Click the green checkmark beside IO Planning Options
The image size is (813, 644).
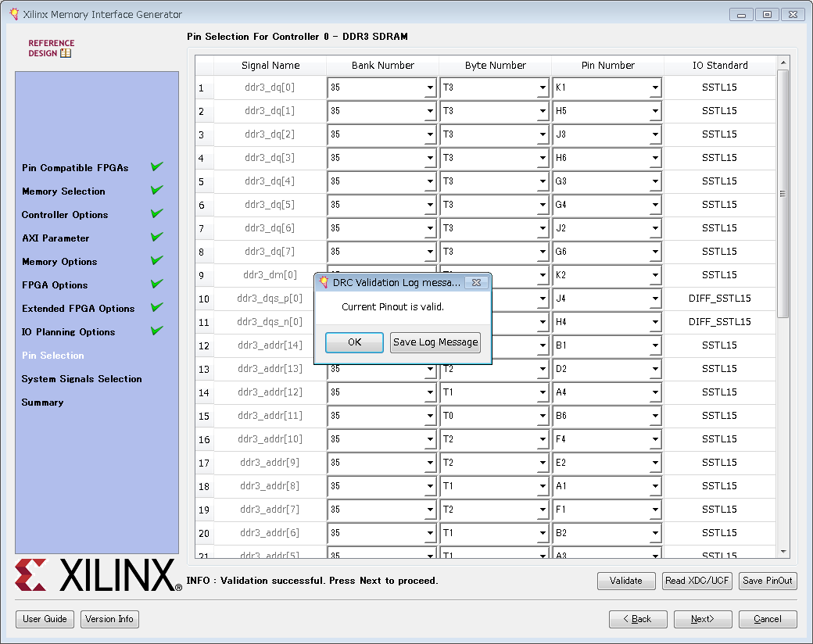pyautogui.click(x=156, y=331)
